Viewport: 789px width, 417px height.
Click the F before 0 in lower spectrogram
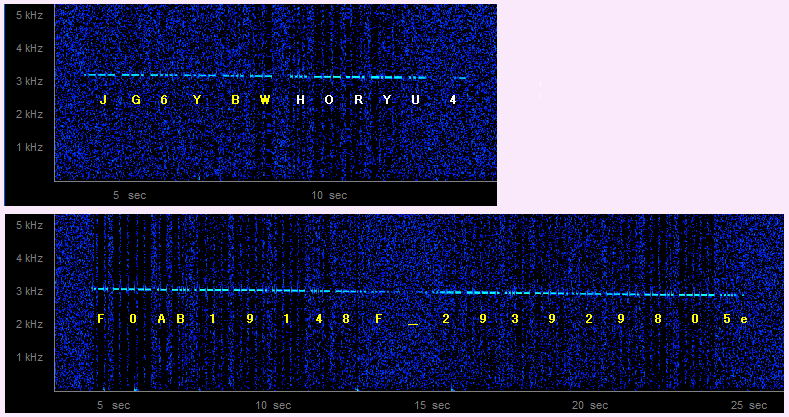point(101,318)
